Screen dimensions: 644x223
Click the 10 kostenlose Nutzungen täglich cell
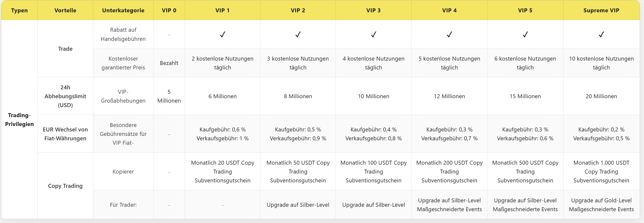pos(601,63)
